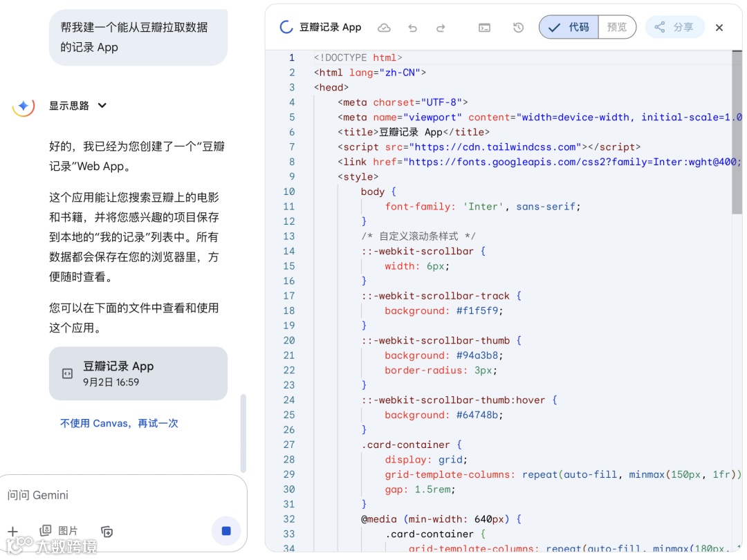The image size is (747, 560).
Task: Expand 显示思路 thinking chevron
Action: 102,105
